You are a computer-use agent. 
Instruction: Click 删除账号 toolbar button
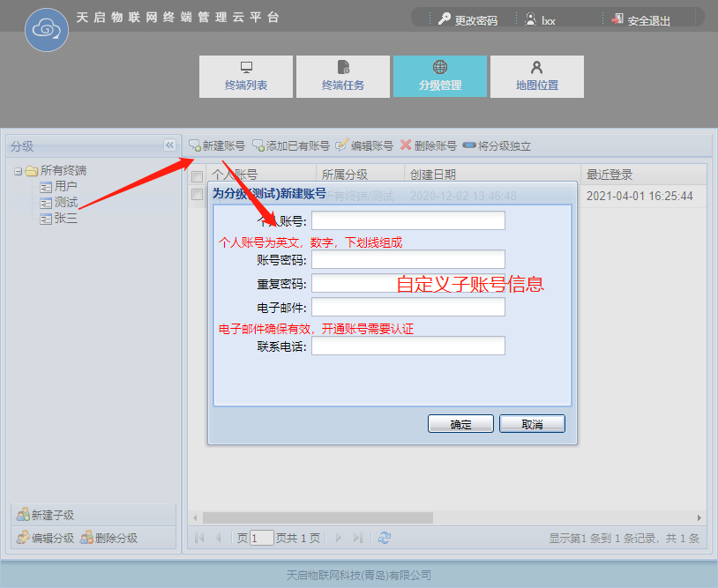point(429,146)
